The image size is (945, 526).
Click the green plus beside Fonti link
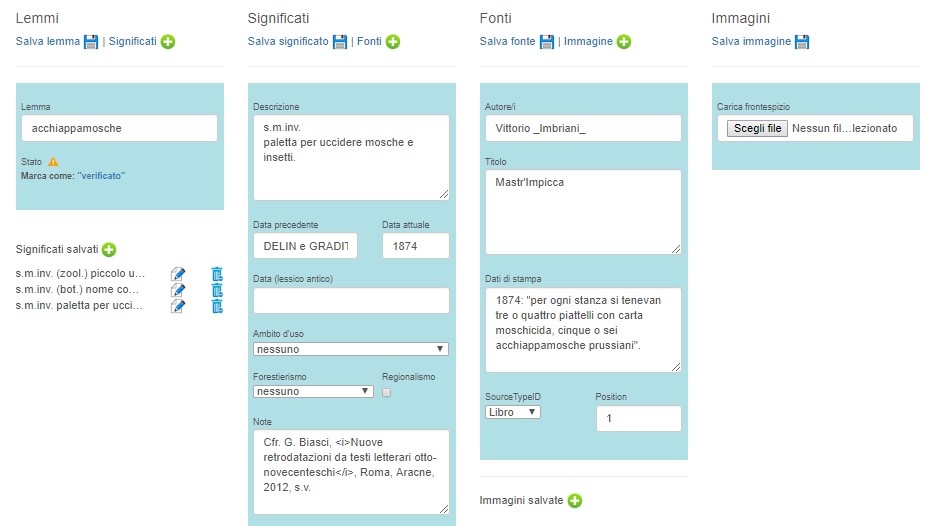tap(393, 42)
